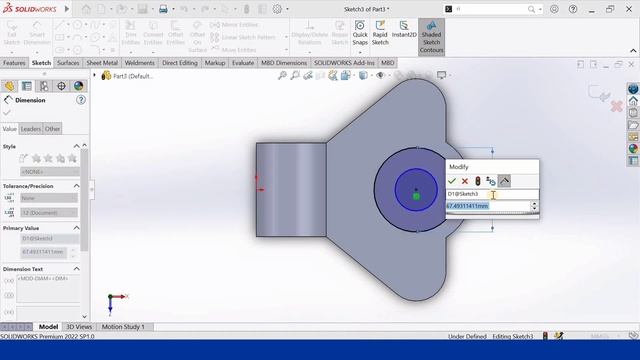Viewport: 640px width, 360px height.
Task: Select the Value tab in Dimension panel
Action: [9, 129]
